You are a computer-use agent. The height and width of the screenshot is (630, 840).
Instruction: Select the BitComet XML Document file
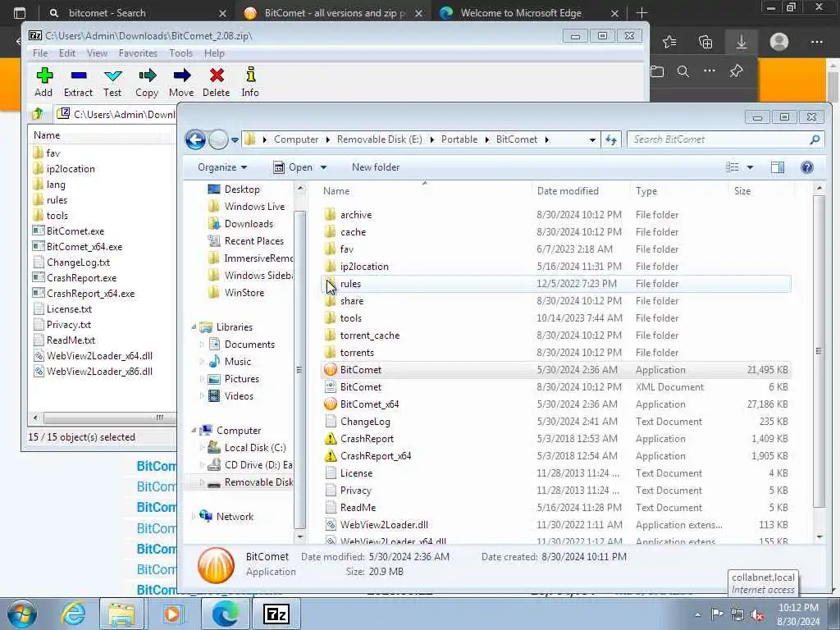click(555, 387)
